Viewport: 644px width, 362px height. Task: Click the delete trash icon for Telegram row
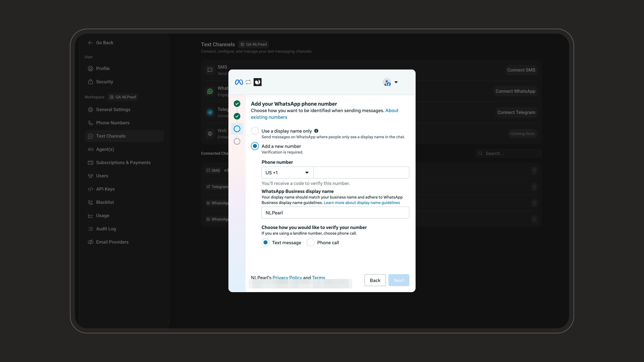(534, 187)
